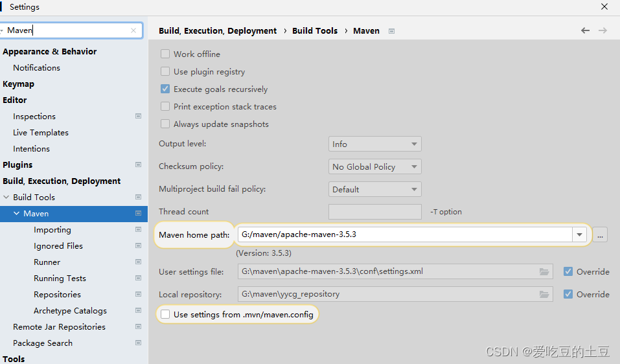Enable Use plugin registry checkbox
Image resolution: width=620 pixels, height=364 pixels.
[165, 71]
